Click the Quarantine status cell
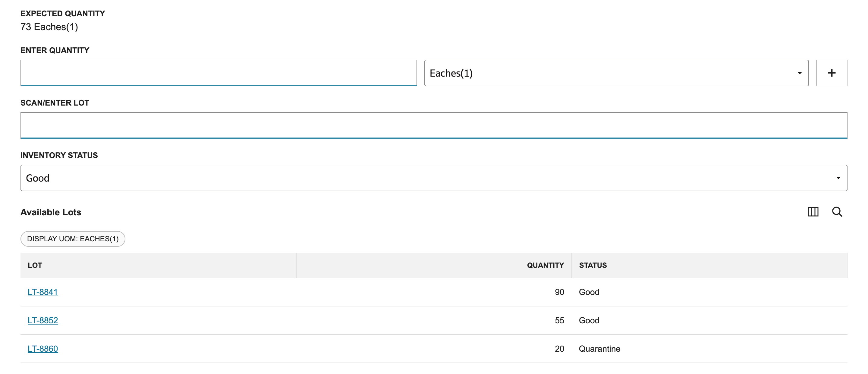868x374 pixels. point(599,349)
